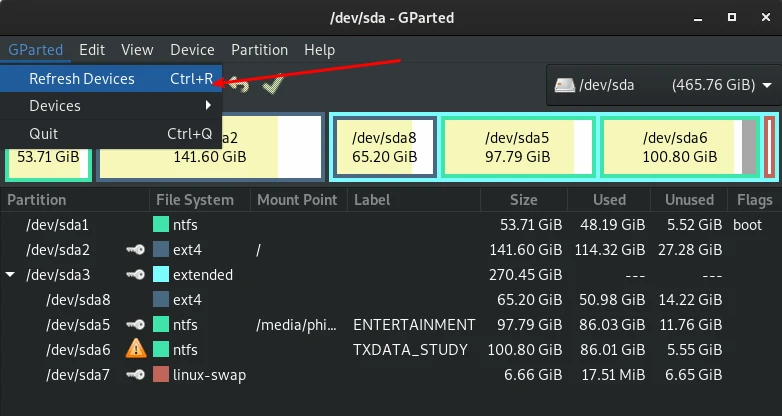The height and width of the screenshot is (416, 782).
Task: Click the root mount point cell of /dev/sda2
Action: click(x=258, y=250)
